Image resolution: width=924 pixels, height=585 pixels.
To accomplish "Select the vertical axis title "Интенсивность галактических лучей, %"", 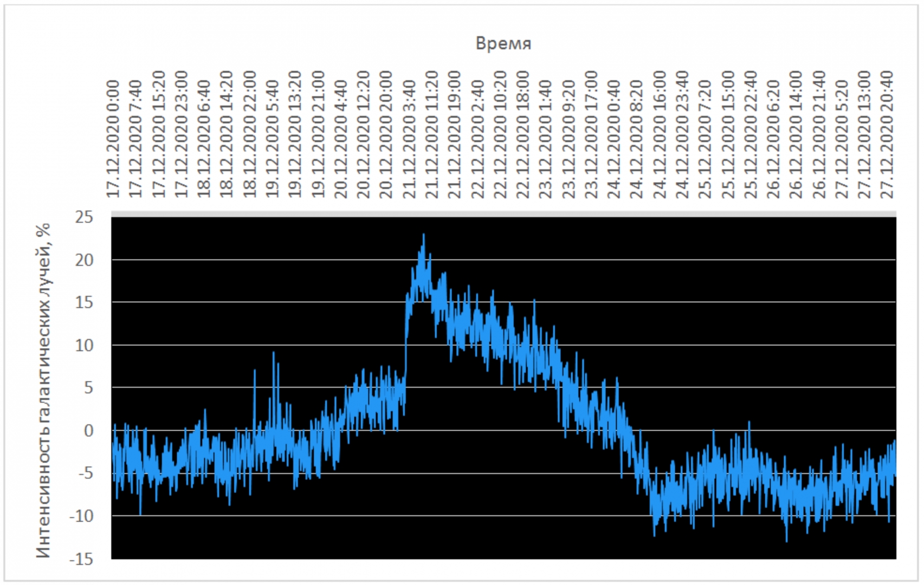I will (x=43, y=390).
